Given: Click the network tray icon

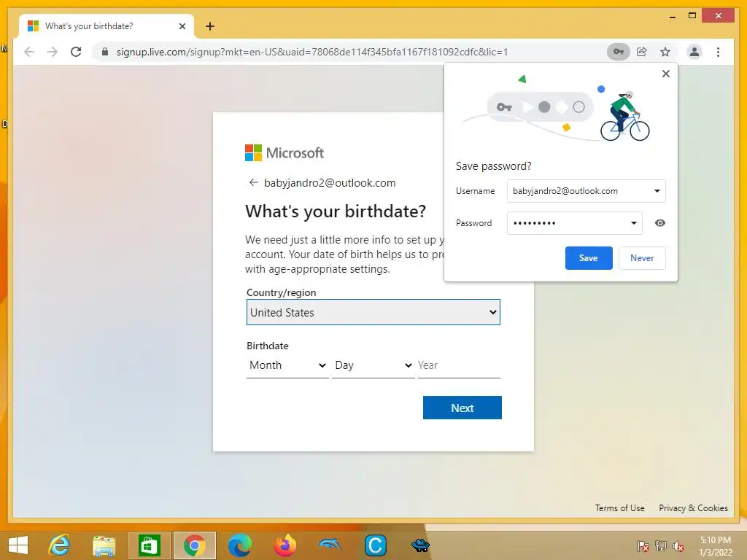Looking at the screenshot, I should pyautogui.click(x=660, y=545).
